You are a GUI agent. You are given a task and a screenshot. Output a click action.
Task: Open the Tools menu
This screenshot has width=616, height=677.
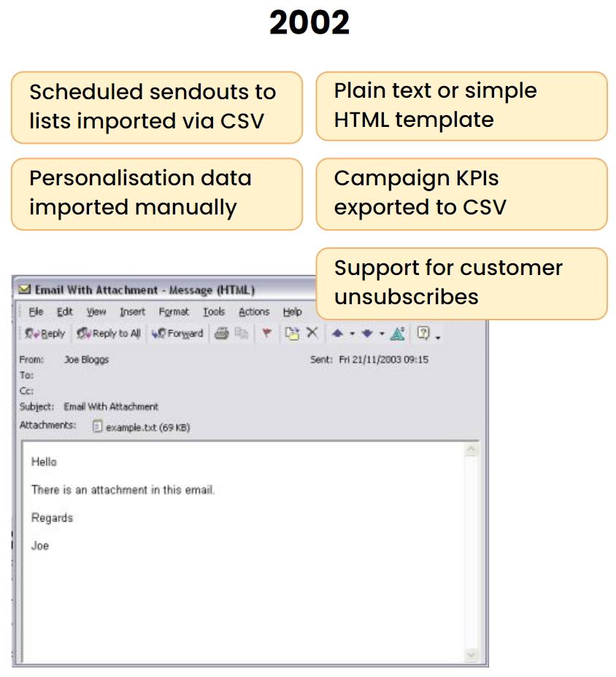(214, 312)
